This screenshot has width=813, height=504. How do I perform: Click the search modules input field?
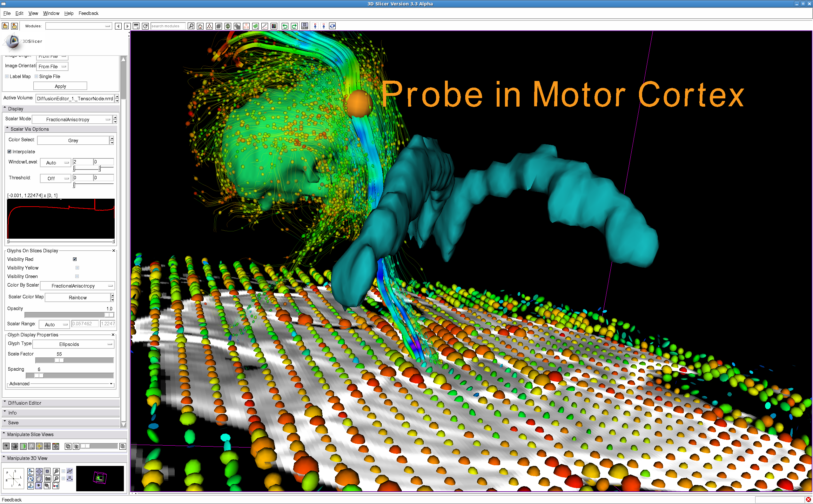tap(168, 26)
